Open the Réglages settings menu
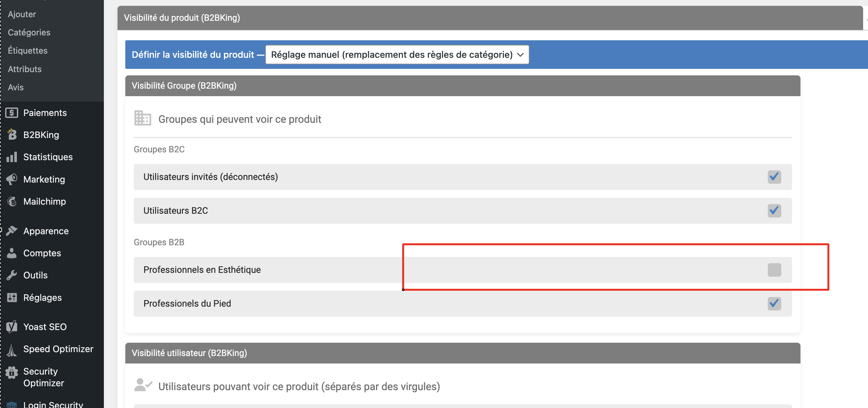This screenshot has width=868, height=408. [43, 298]
